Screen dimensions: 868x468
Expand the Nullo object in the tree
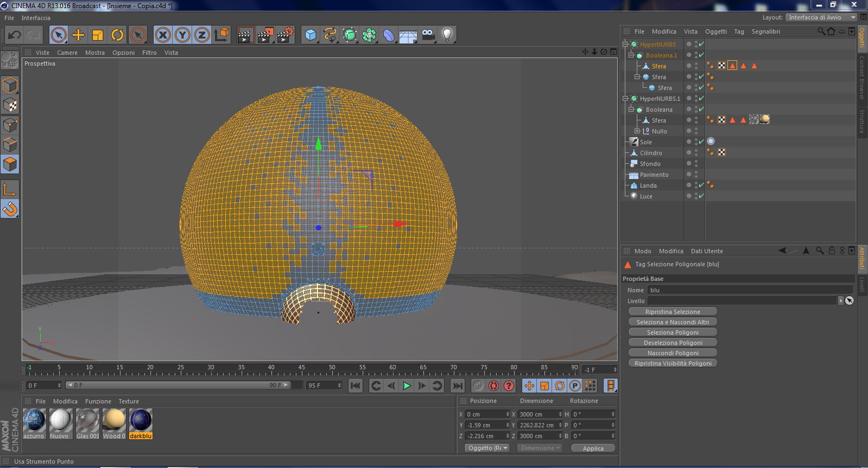coord(637,131)
